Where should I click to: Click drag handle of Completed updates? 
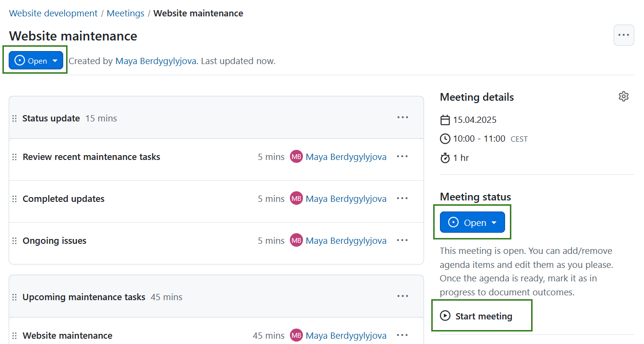[x=14, y=199]
